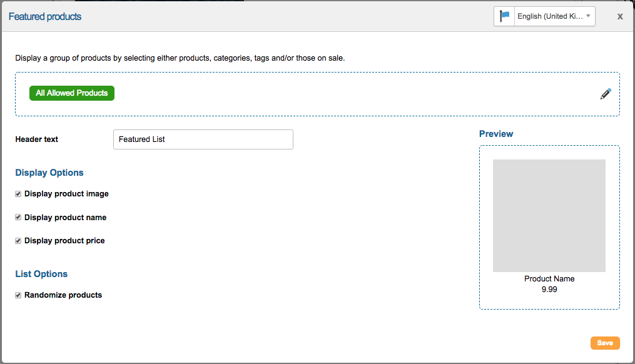Click the List Options heading
The width and height of the screenshot is (635, 364).
click(41, 274)
